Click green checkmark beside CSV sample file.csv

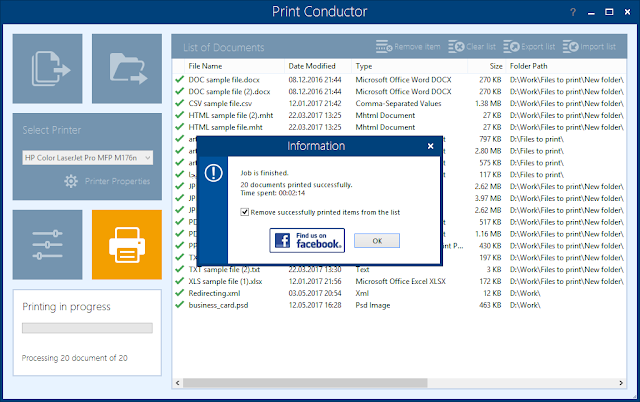(x=179, y=103)
